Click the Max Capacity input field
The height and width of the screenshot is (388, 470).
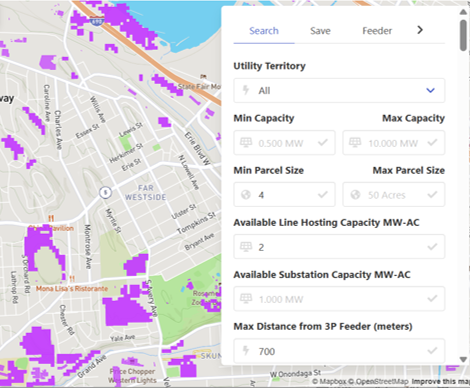[x=394, y=143]
